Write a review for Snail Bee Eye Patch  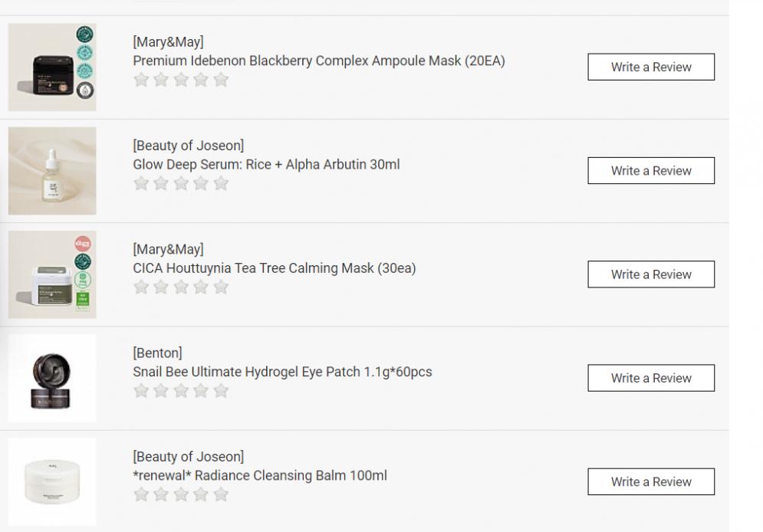651,378
